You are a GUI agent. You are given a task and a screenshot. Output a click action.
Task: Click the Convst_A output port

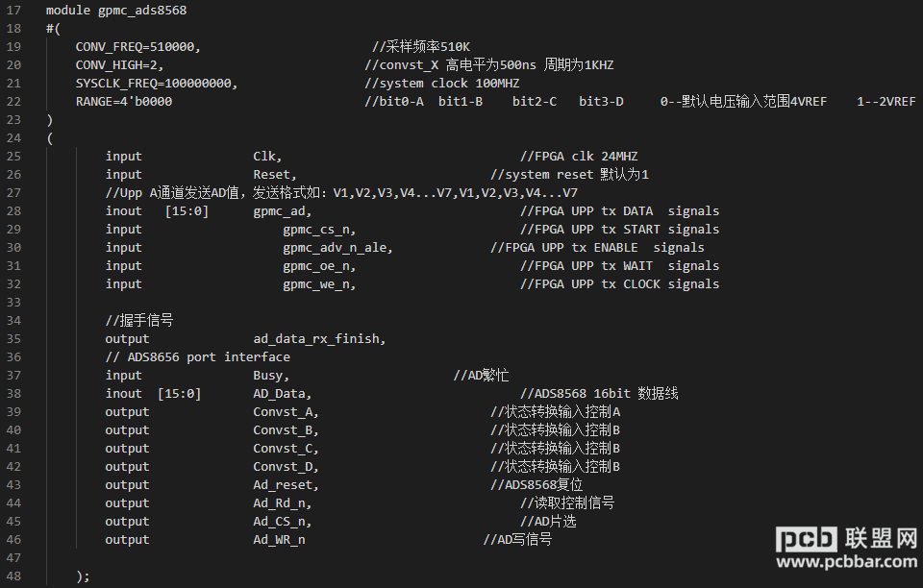pyautogui.click(x=283, y=411)
